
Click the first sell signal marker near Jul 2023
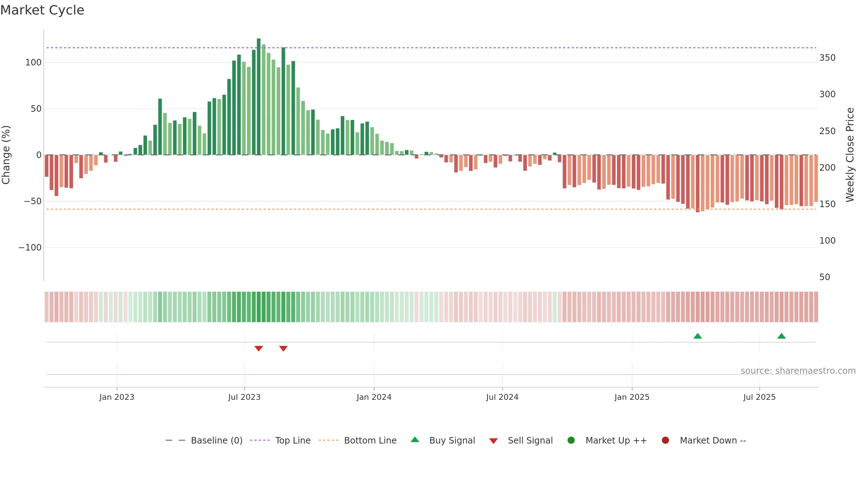259,348
